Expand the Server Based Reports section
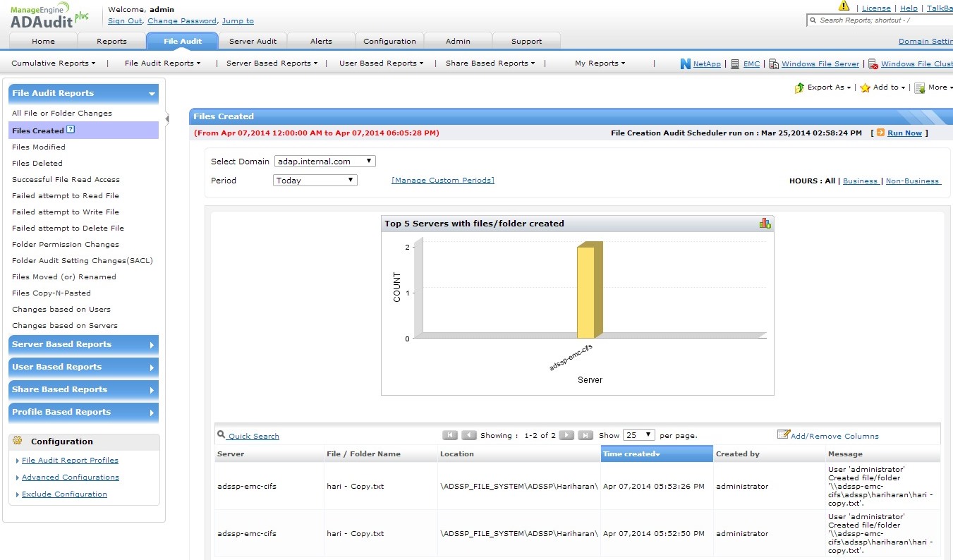Image resolution: width=953 pixels, height=560 pixels. point(83,345)
